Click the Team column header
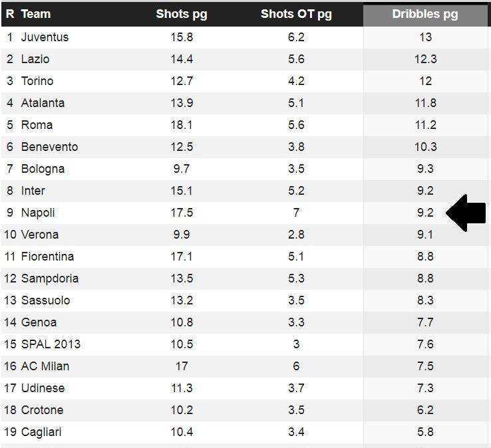491x448 pixels. click(x=36, y=14)
